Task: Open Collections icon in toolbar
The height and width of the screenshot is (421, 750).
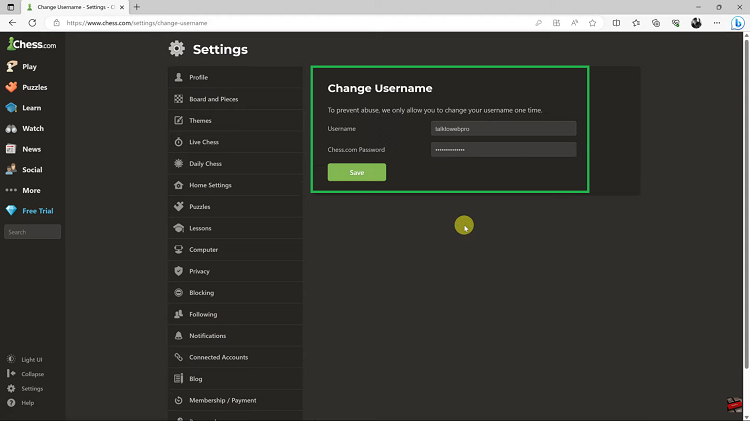Action: [656, 23]
